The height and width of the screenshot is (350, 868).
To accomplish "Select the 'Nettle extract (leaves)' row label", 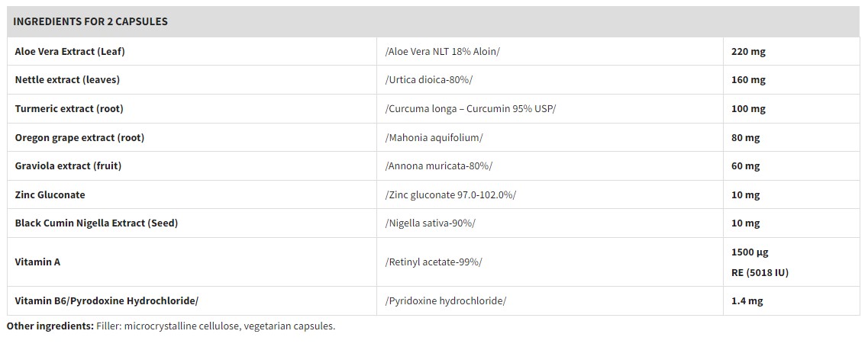I will (67, 79).
